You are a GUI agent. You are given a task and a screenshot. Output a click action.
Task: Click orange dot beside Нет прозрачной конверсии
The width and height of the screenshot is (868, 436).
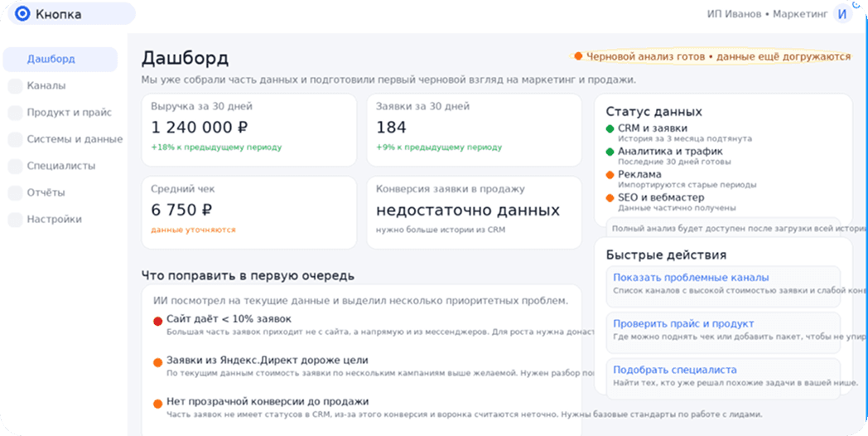point(157,404)
